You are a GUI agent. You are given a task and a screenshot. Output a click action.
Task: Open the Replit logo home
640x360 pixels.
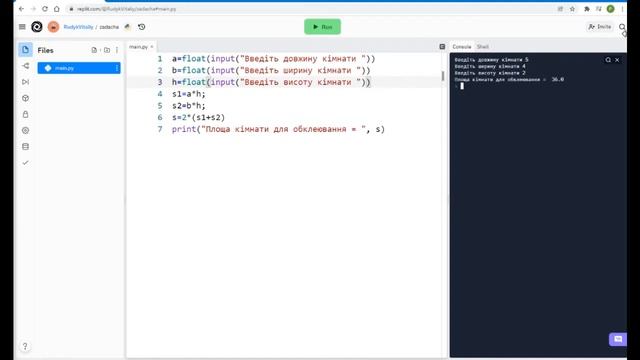point(37,27)
